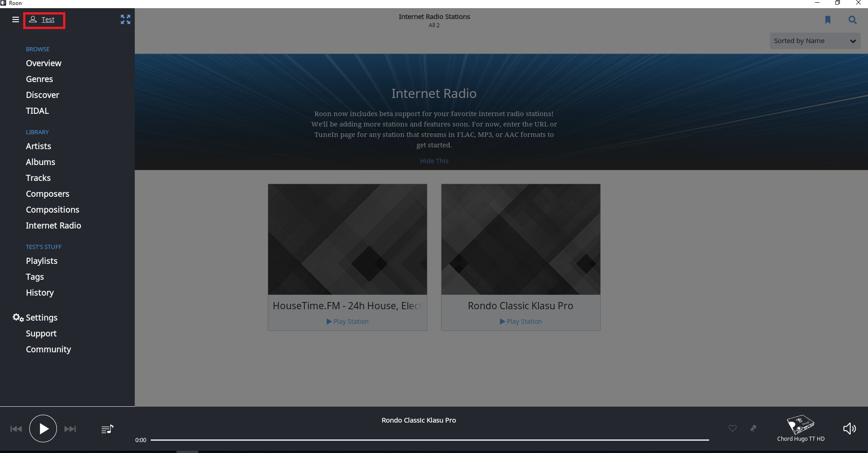
Task: Click the Settings gear icon
Action: [18, 317]
